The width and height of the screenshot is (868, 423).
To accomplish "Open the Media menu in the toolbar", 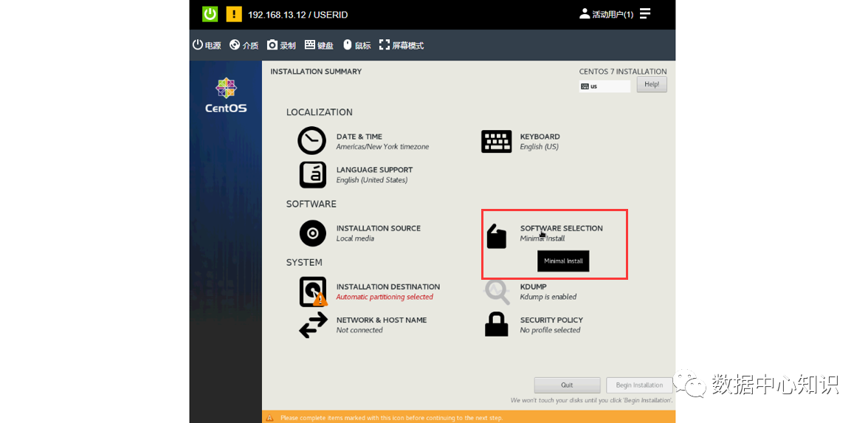I will click(x=244, y=46).
